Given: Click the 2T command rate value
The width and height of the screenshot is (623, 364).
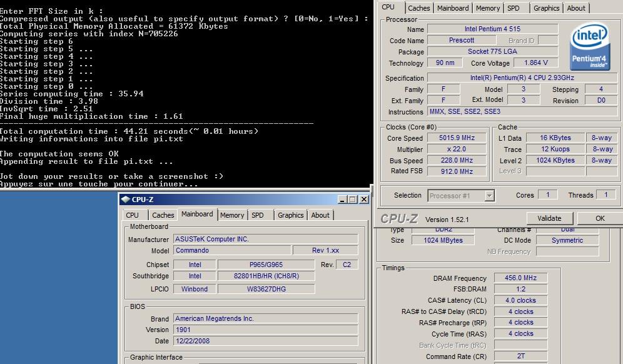Looking at the screenshot, I should [521, 356].
